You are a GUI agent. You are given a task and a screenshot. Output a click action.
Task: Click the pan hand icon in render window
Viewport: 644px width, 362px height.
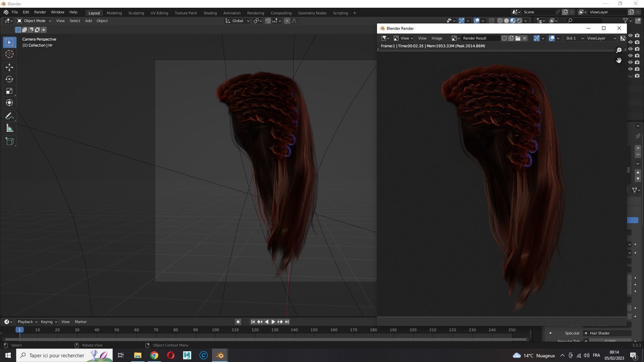tap(619, 60)
